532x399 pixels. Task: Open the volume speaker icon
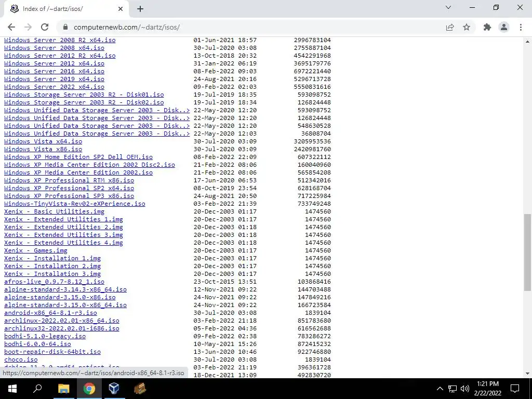click(465, 389)
